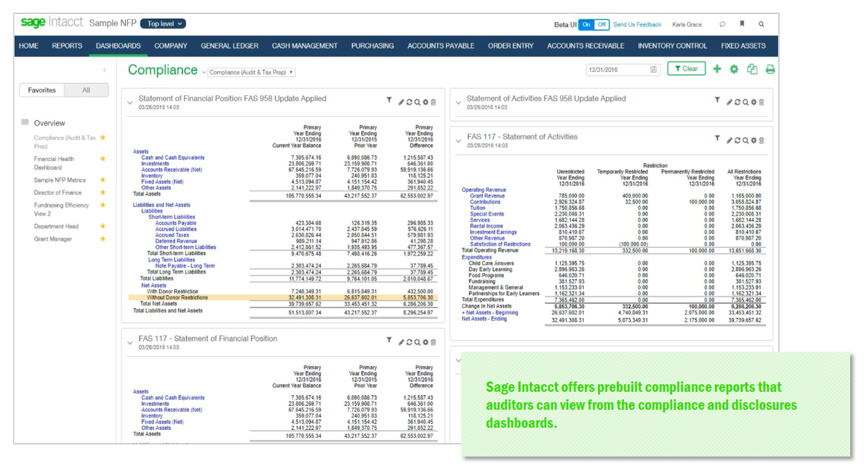Collapse Statement of Activities FAS 958 panel
This screenshot has width=868, height=472.
(458, 102)
